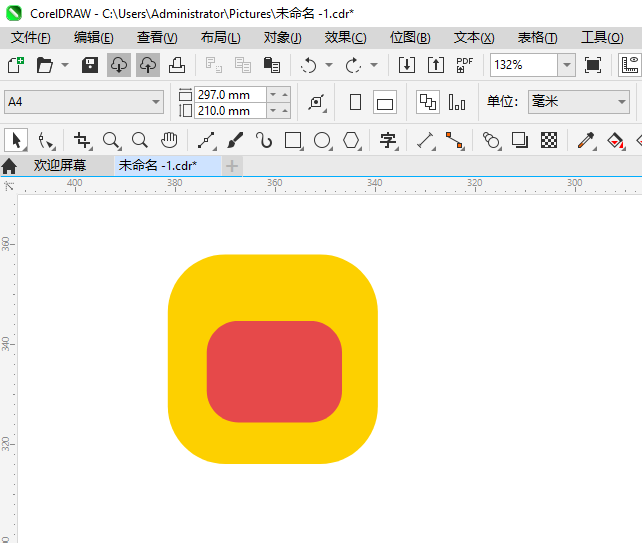Select the Parallel Dimension tool
642x543 pixels.
tap(425, 140)
